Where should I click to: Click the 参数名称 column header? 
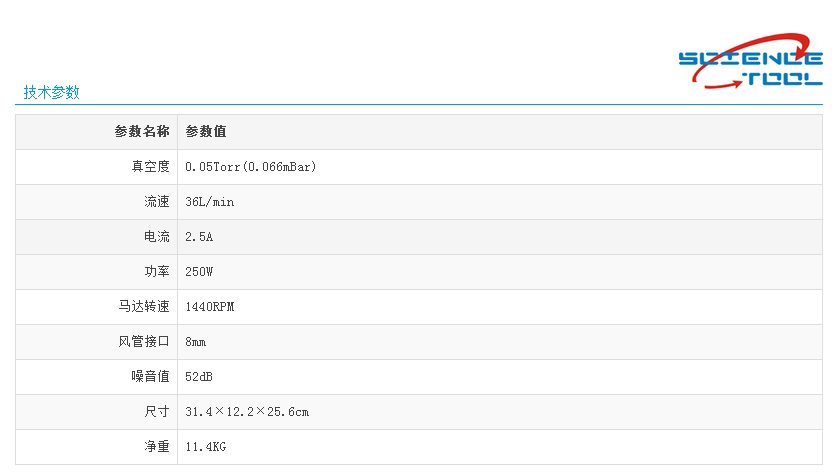[x=142, y=132]
